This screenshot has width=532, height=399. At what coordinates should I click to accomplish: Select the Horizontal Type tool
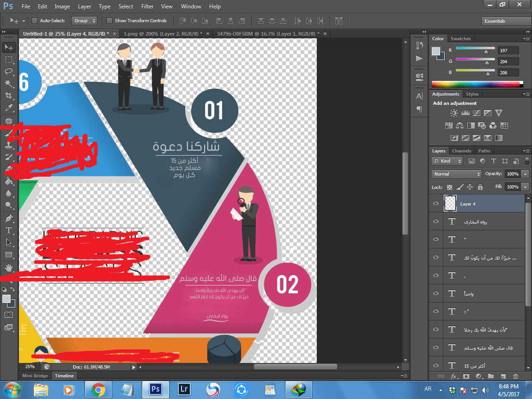(x=9, y=230)
